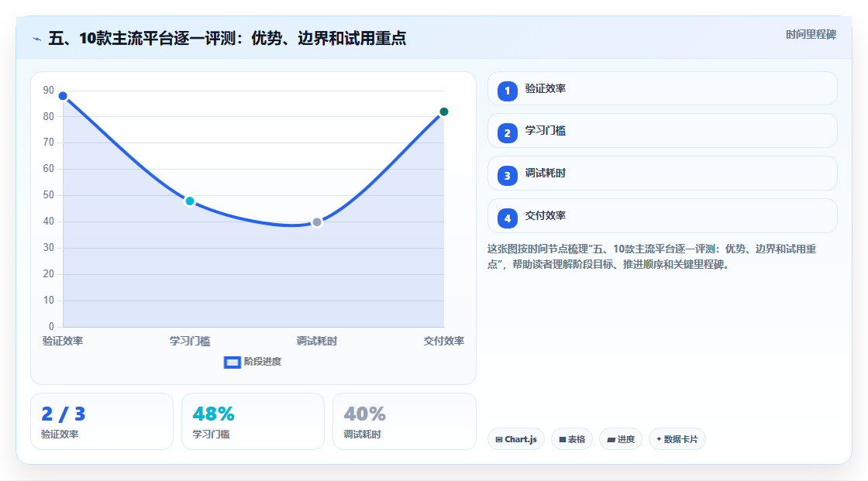This screenshot has width=868, height=481.
Task: Open the 学习门槛 milestone row
Action: pyautogui.click(x=662, y=131)
